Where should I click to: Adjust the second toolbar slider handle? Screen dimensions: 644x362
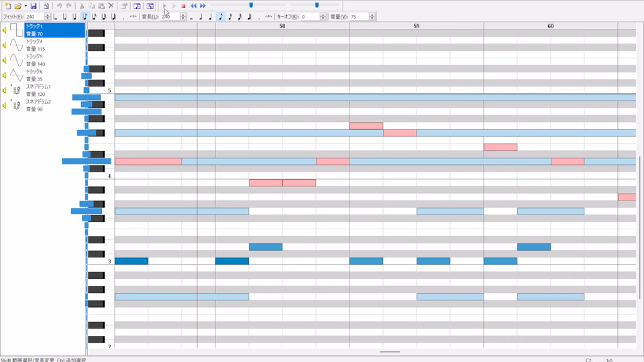click(x=317, y=5)
